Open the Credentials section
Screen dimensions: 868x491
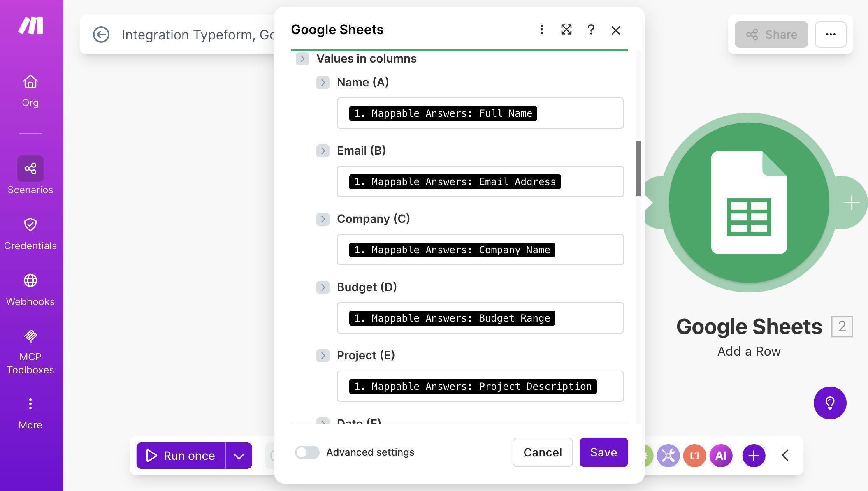pos(30,225)
